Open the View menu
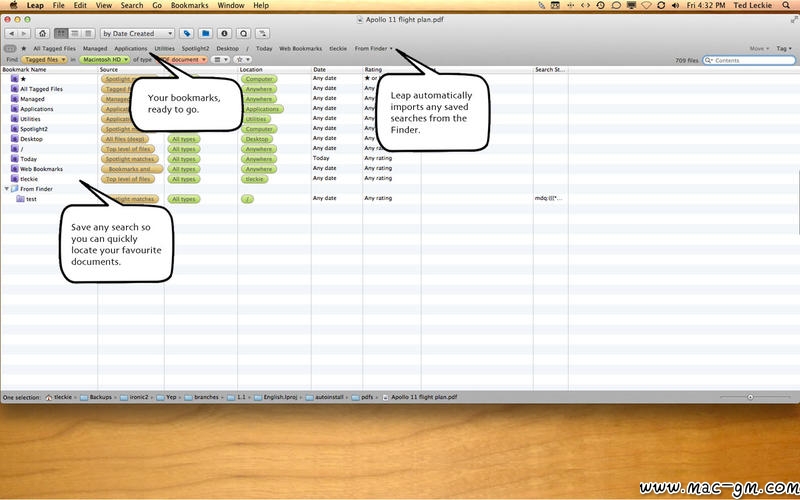Viewport: 800px width, 500px height. tap(104, 5)
